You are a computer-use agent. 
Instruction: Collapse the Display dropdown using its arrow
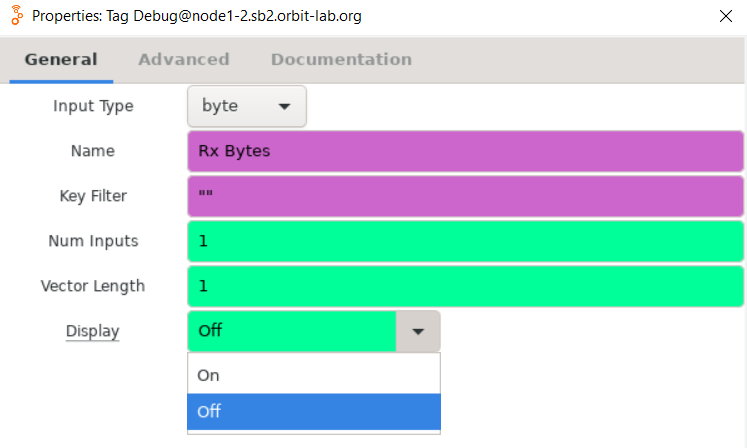pos(419,331)
